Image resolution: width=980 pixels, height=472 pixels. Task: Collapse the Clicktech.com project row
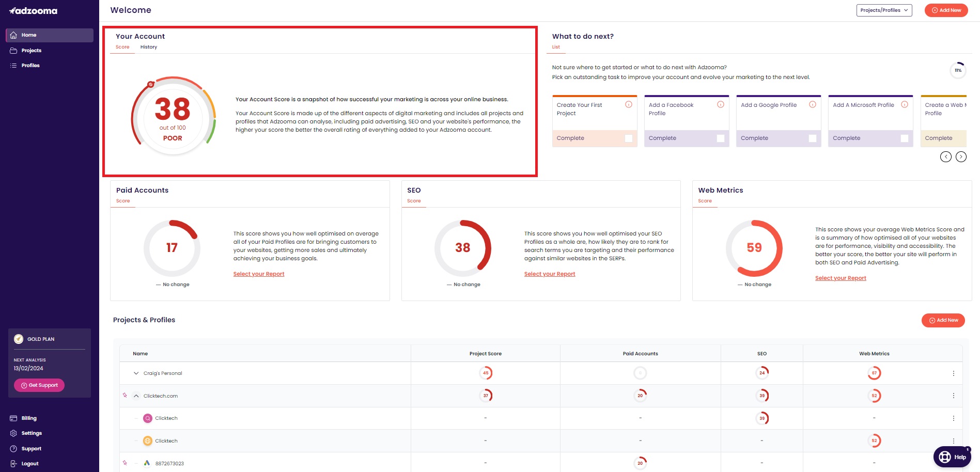[x=136, y=396]
